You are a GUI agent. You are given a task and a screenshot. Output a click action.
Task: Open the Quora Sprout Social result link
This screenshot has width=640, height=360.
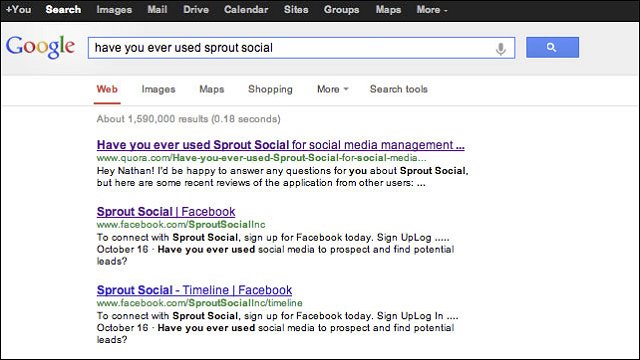click(x=280, y=145)
